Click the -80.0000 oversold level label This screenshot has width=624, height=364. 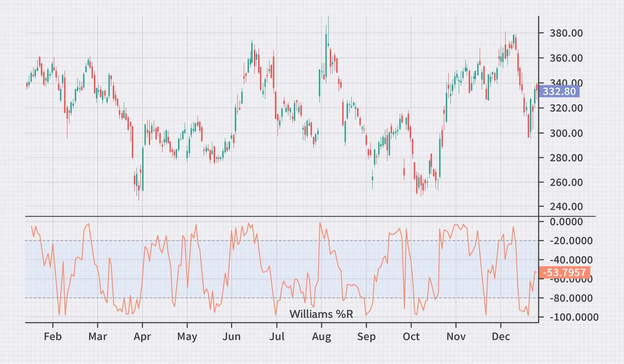(x=571, y=298)
